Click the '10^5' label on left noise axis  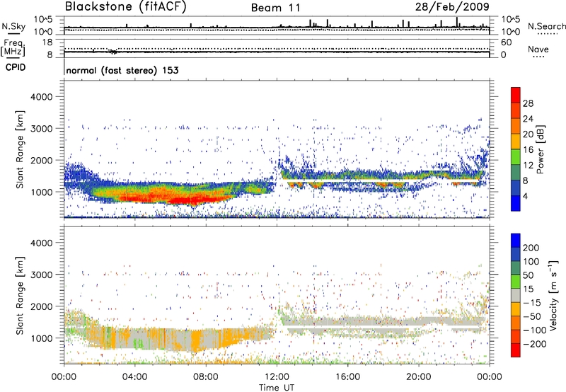pos(43,19)
